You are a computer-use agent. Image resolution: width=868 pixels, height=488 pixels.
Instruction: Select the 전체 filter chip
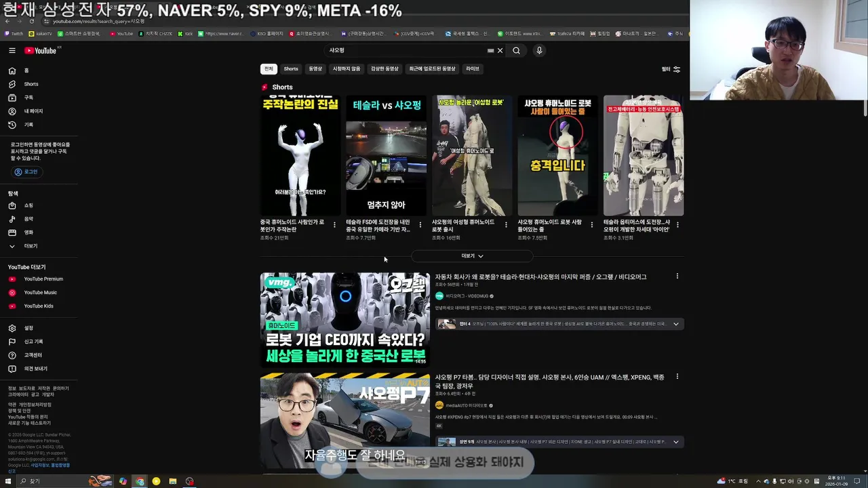pyautogui.click(x=269, y=68)
